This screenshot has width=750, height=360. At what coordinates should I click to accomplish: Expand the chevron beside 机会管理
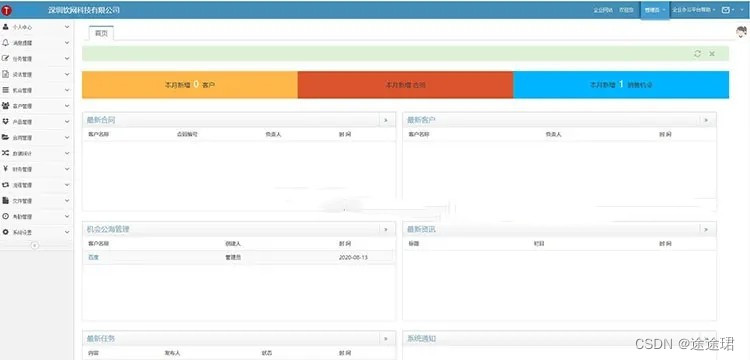pyautogui.click(x=67, y=90)
